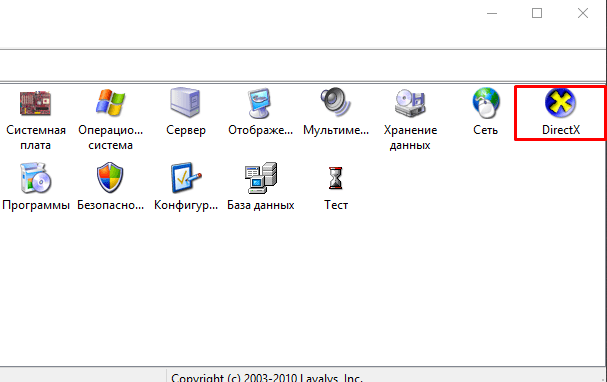Select the Тест hourglass icon
The width and height of the screenshot is (607, 382).
[x=335, y=178]
